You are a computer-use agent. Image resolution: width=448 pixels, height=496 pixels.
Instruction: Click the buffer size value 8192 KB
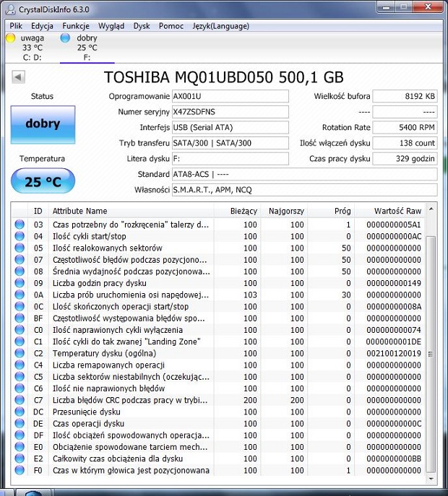[405, 96]
